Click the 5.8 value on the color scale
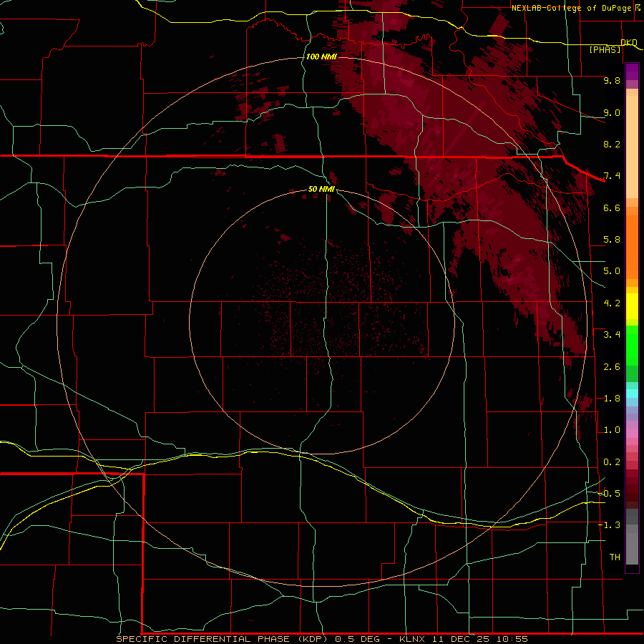Screen dimensions: 644x644 click(612, 240)
